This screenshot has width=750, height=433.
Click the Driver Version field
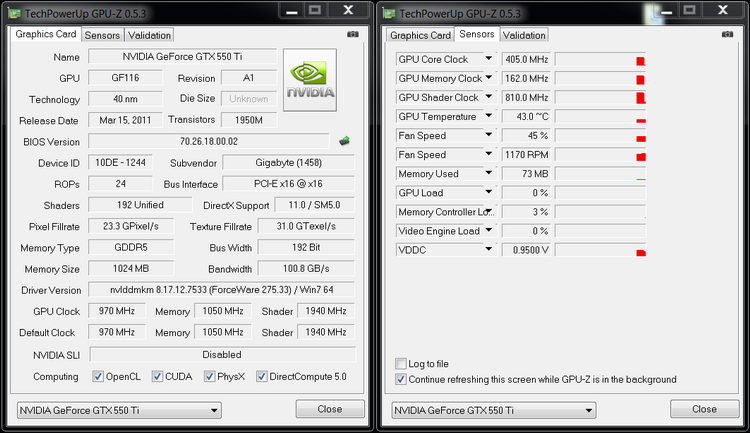click(x=221, y=289)
